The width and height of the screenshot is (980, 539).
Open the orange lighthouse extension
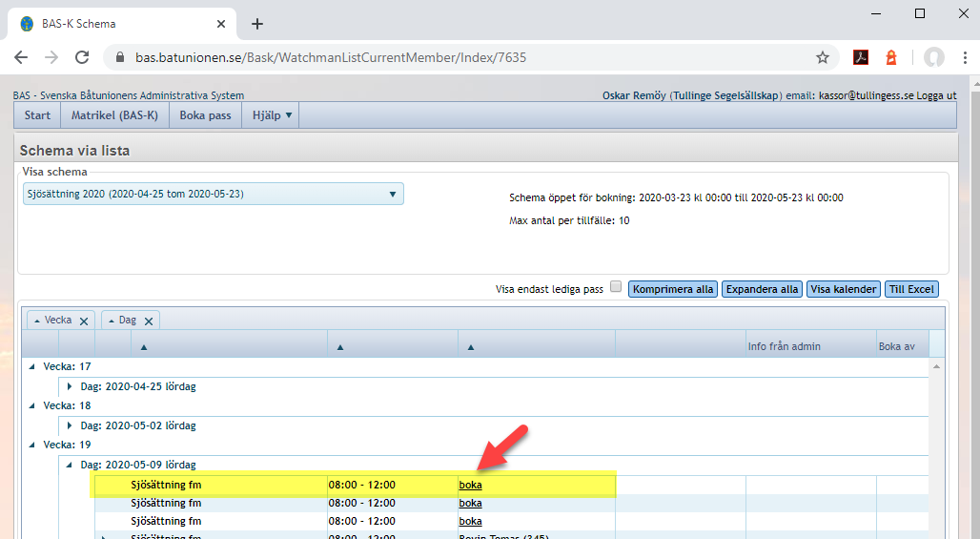891,57
